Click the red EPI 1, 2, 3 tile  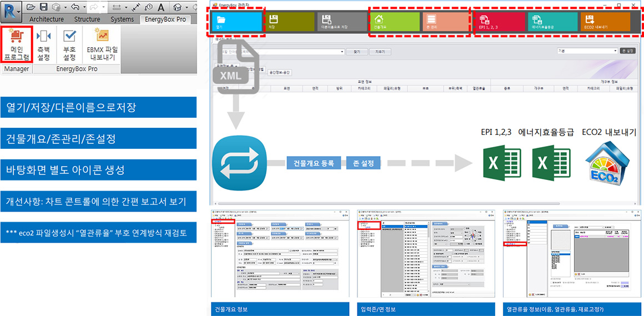(x=501, y=22)
